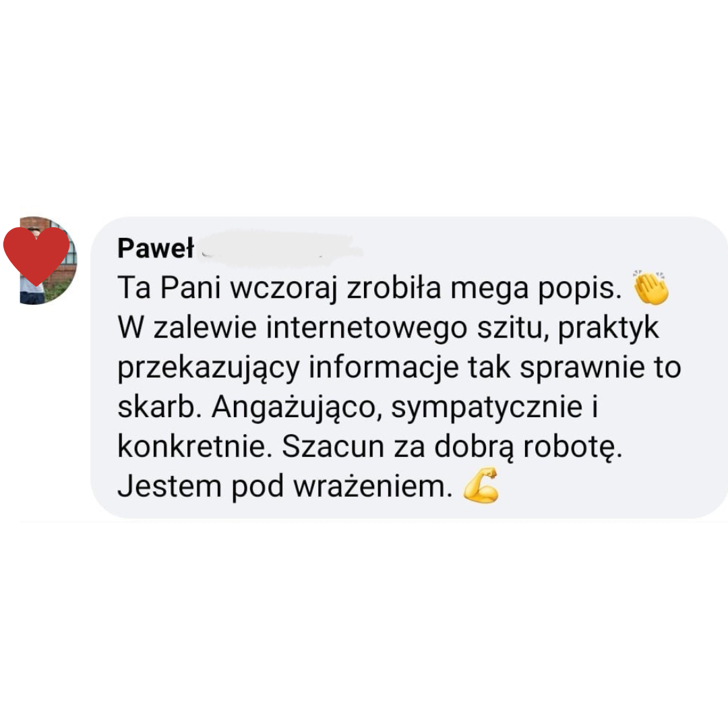This screenshot has height=728, width=728.
Task: Click the words "Ta Pani" in the comment
Action: [x=169, y=288]
